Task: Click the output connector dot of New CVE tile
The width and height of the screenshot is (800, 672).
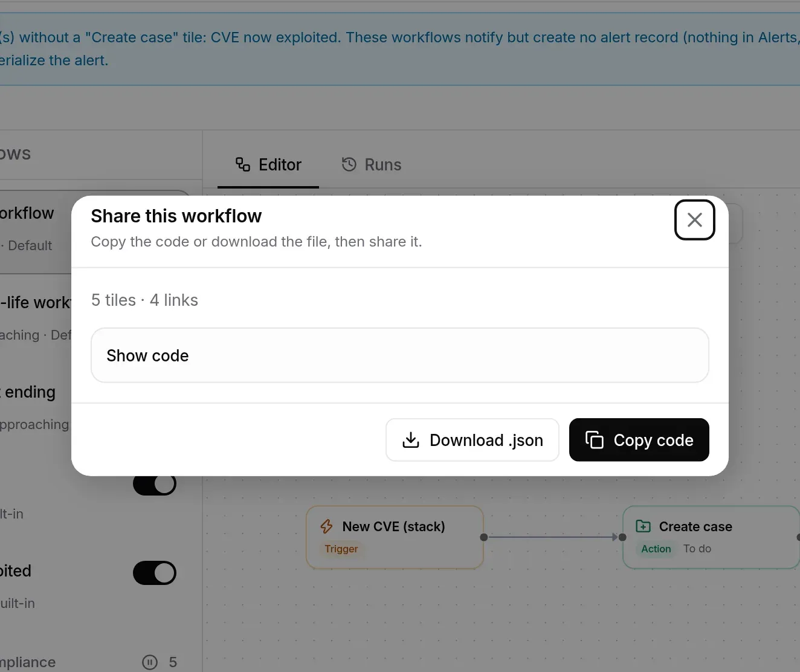Action: (x=483, y=537)
